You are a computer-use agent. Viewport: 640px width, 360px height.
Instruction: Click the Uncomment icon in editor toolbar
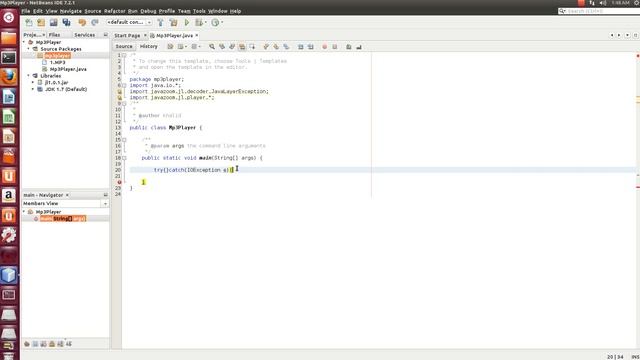tap(359, 47)
